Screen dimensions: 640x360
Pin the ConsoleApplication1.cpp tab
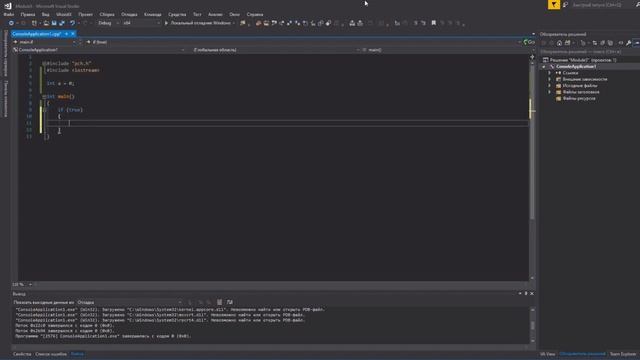point(67,34)
